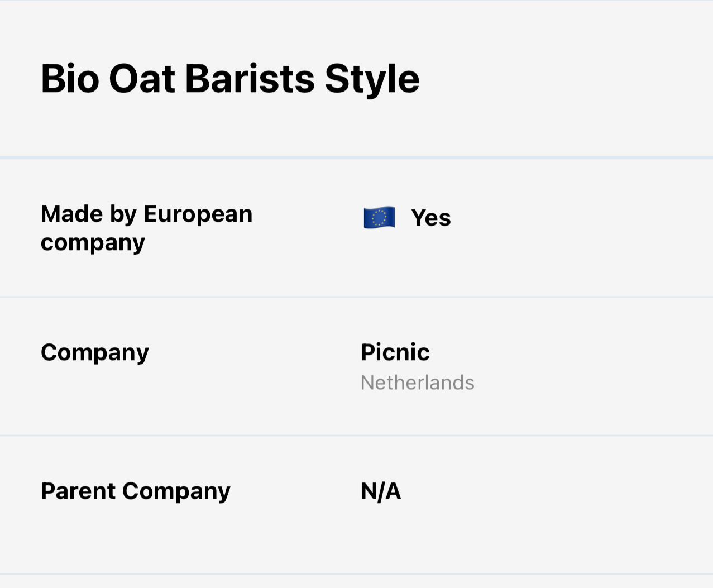Click the N/A parent company value
Image resolution: width=713 pixels, height=588 pixels.
click(381, 491)
